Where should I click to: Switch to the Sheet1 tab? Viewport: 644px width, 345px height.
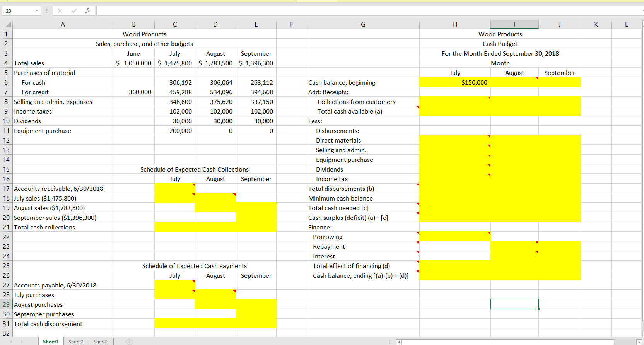tap(51, 342)
